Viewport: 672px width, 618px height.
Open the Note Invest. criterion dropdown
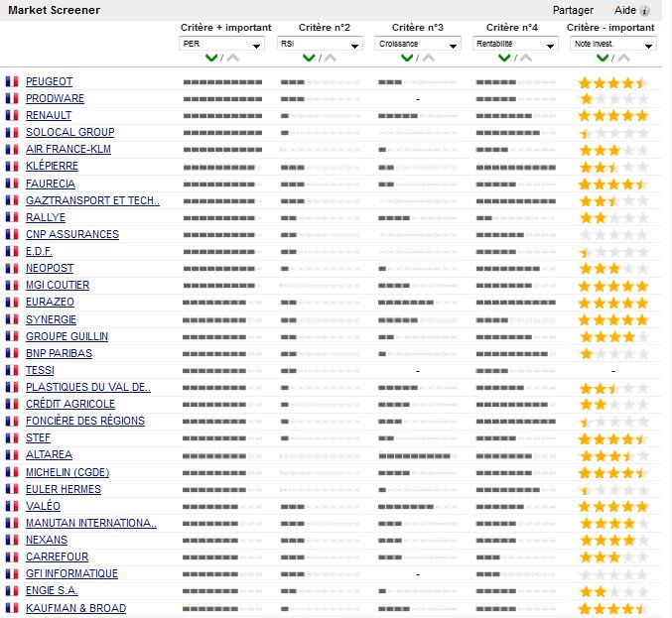[x=612, y=44]
